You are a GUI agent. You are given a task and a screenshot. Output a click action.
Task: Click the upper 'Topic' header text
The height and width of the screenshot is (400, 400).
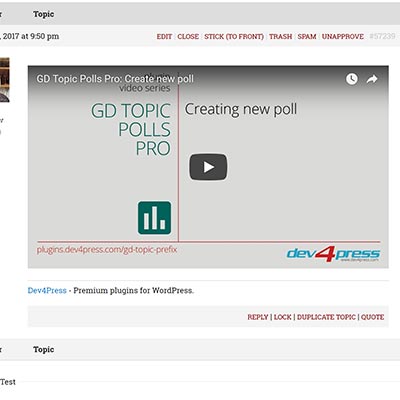click(43, 14)
